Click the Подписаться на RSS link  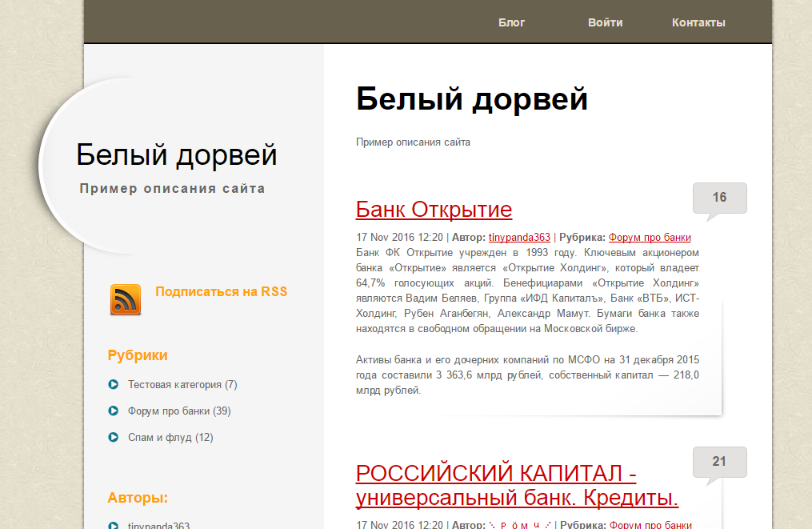(x=221, y=292)
